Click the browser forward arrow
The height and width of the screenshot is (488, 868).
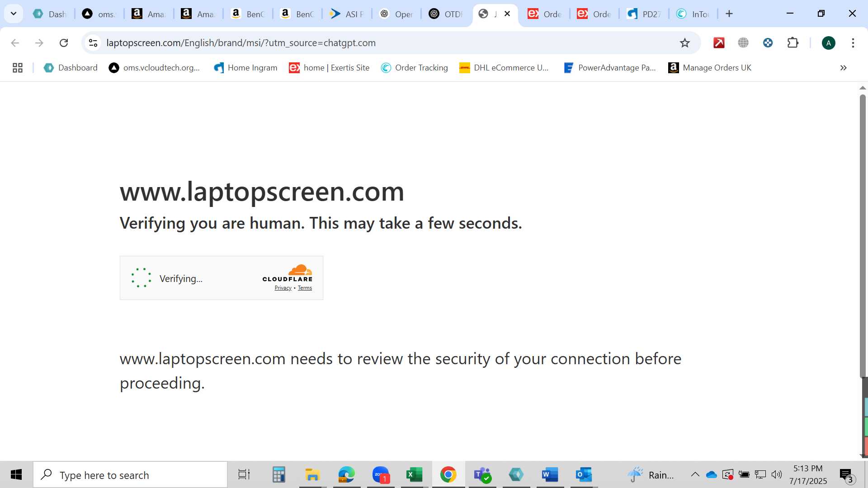point(39,43)
